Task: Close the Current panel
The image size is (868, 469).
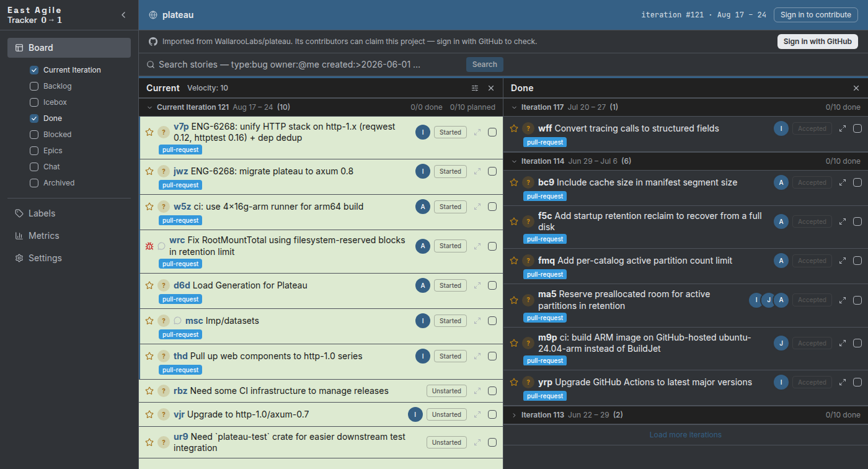Action: (x=491, y=88)
